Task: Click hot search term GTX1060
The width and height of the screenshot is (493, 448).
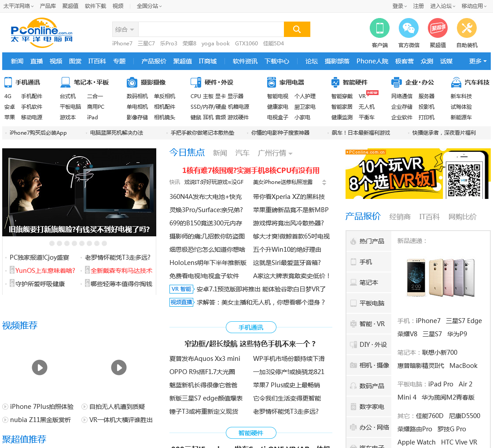Action: pyautogui.click(x=246, y=44)
